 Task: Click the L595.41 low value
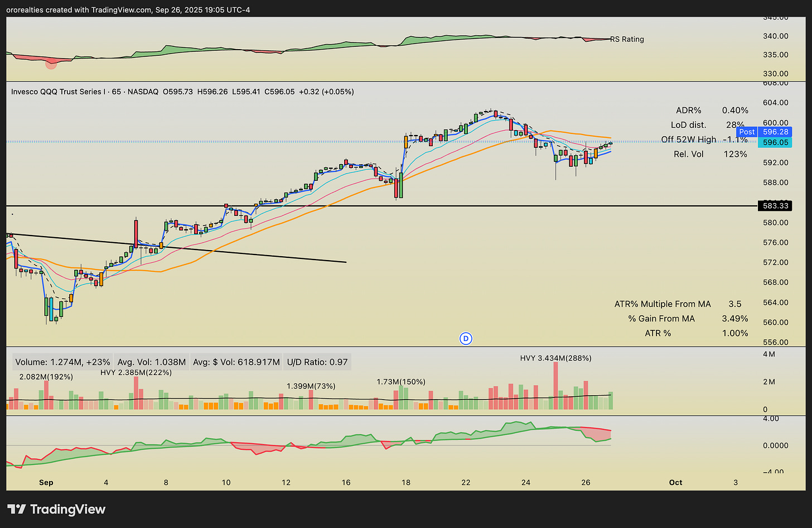[x=246, y=92]
